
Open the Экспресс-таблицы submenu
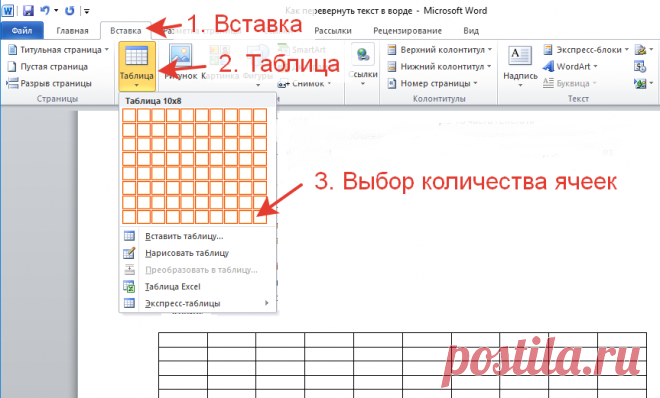pos(198,303)
